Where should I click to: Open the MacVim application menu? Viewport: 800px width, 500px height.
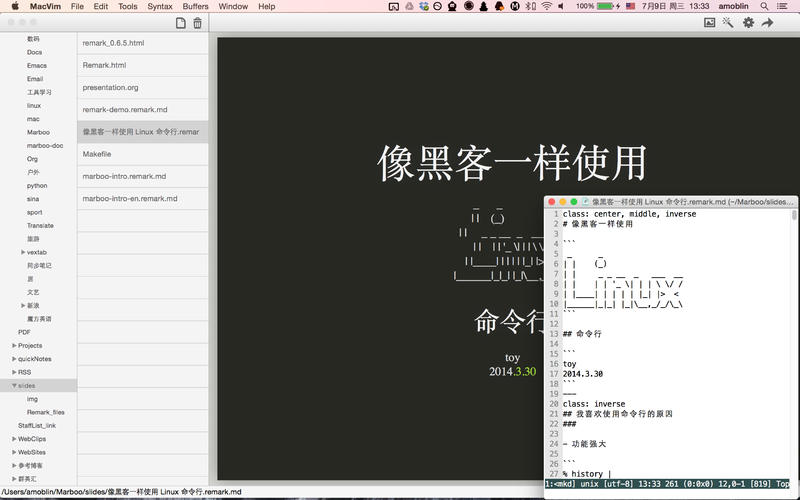(x=45, y=6)
